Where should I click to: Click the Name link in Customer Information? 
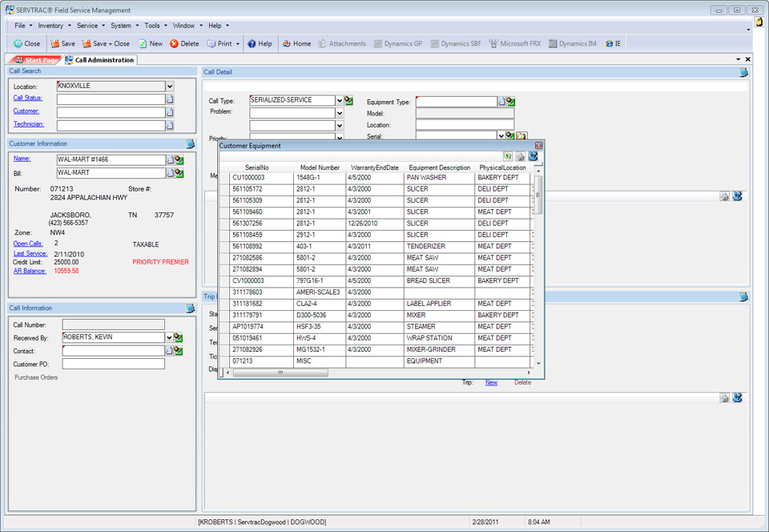pyautogui.click(x=22, y=159)
